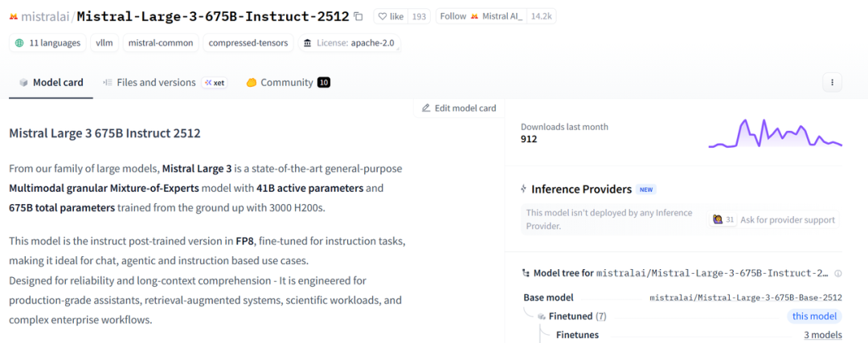Expand the 11 languages tag list
This screenshot has width=868, height=343.
point(47,43)
